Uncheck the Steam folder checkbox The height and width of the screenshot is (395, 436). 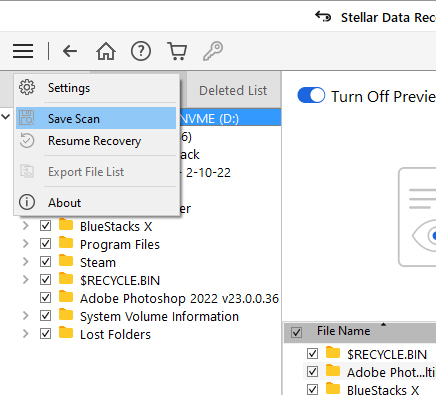45,262
